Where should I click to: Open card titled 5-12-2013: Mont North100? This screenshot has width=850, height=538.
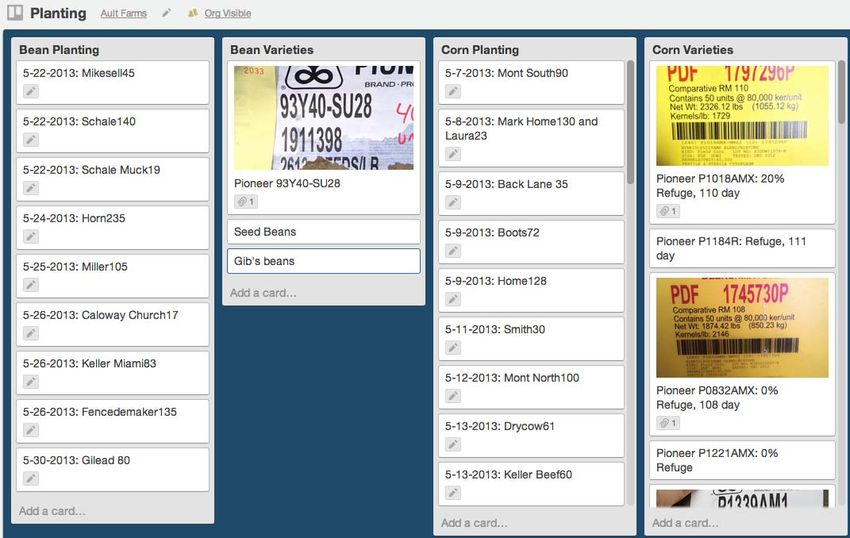pos(531,387)
